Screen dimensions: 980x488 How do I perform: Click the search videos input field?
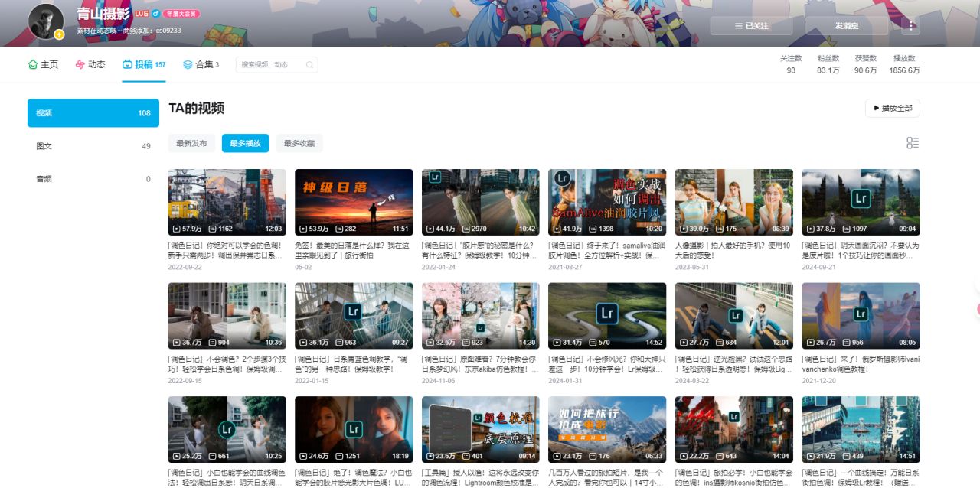(x=276, y=65)
